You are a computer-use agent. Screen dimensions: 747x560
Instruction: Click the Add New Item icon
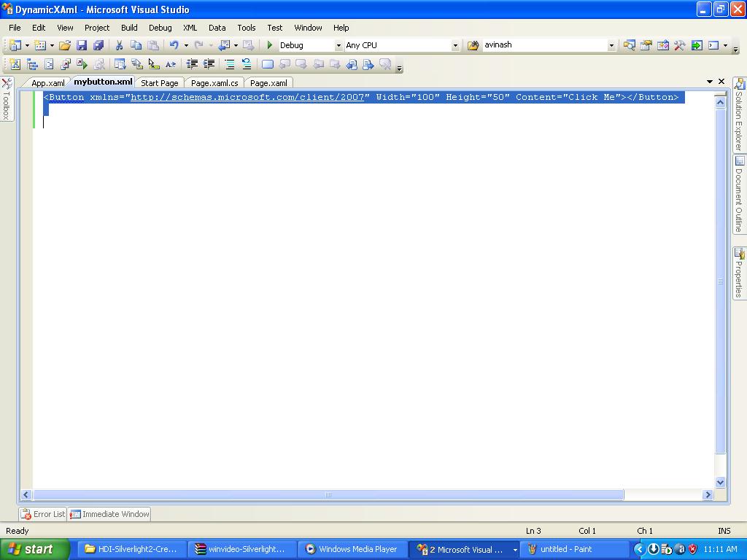40,45
